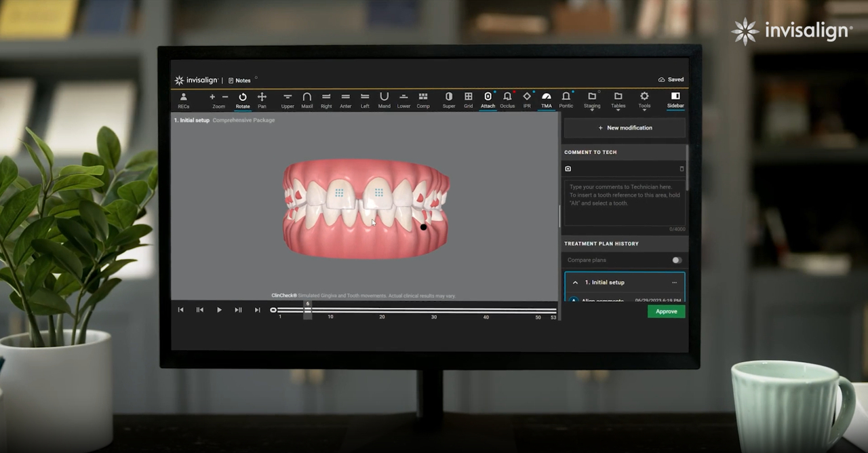
Task: Open the Staging dropdown
Action: click(x=592, y=100)
